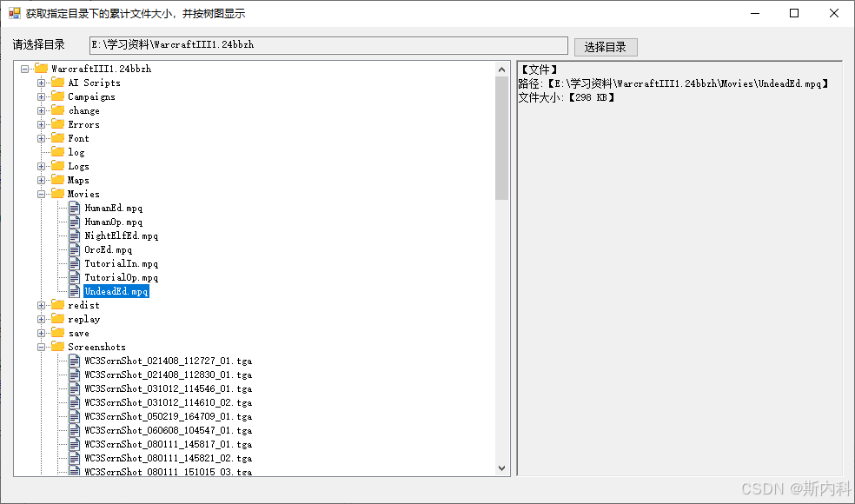Select WC3ScrnShot_021408_112830_01.tga in the tree
Screen dimensions: 855x504
168,375
